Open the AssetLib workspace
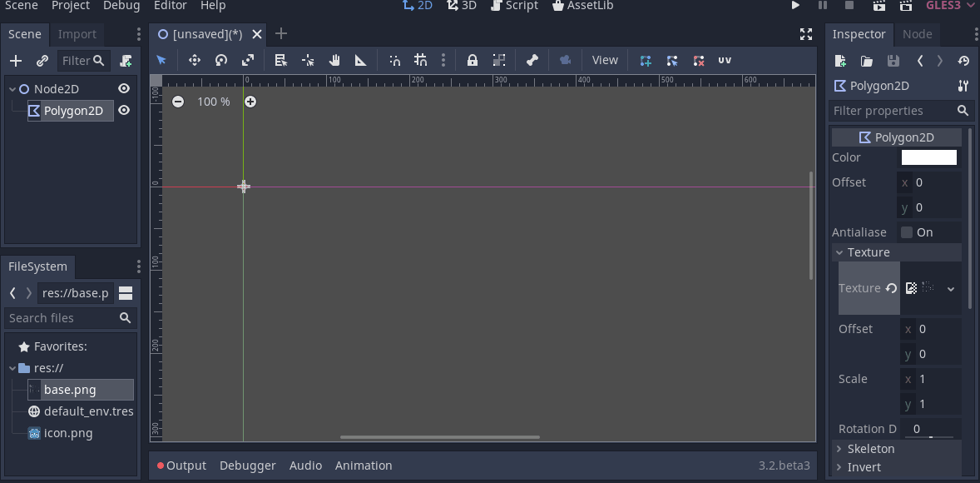 coord(583,6)
